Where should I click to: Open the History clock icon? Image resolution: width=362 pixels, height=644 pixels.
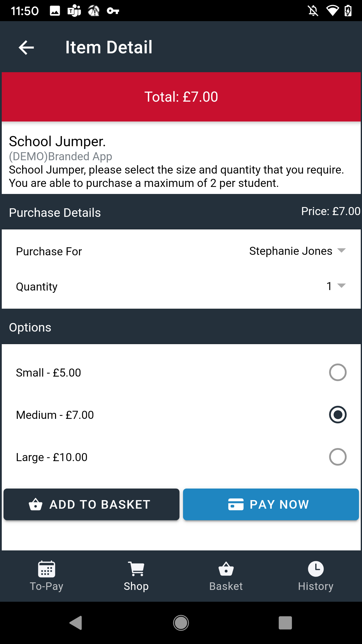pos(316,569)
